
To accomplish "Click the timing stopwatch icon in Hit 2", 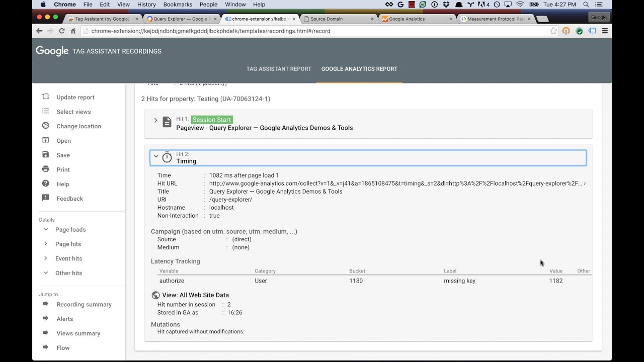I will (x=167, y=157).
